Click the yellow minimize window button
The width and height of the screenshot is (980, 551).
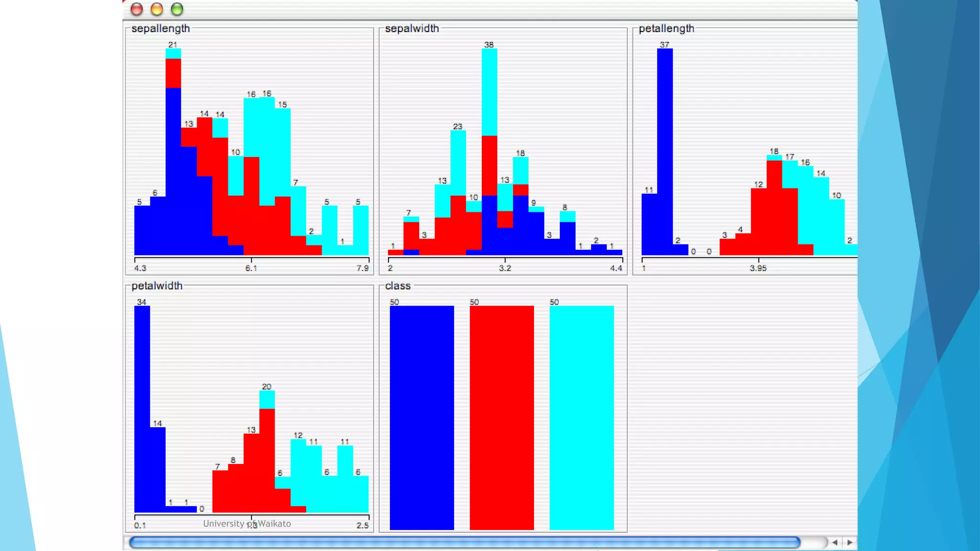click(x=157, y=9)
